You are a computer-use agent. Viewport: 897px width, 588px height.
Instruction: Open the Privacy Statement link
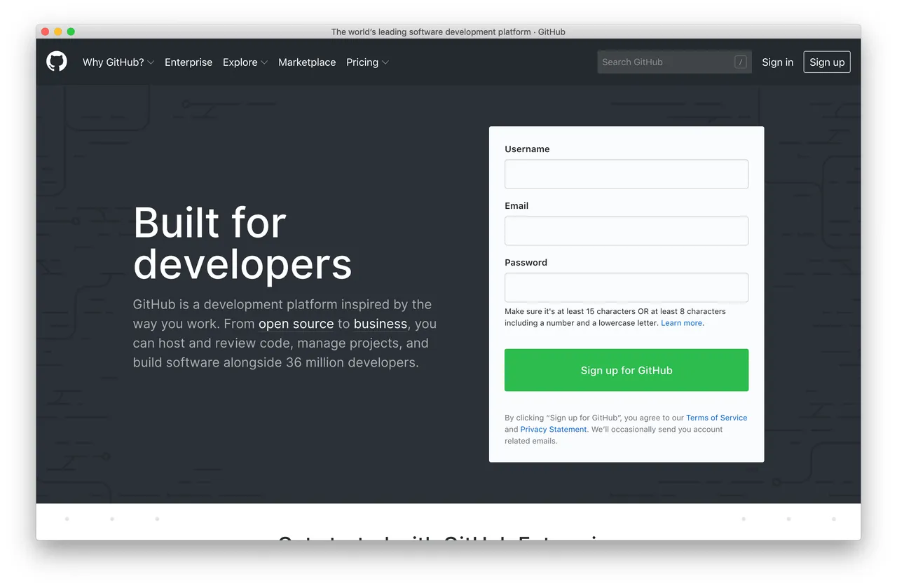coord(554,430)
